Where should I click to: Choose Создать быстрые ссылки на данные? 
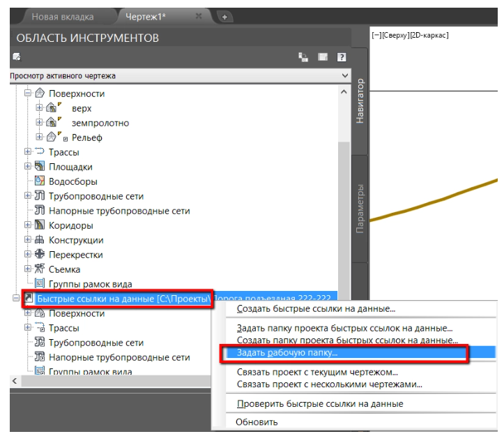click(x=316, y=309)
